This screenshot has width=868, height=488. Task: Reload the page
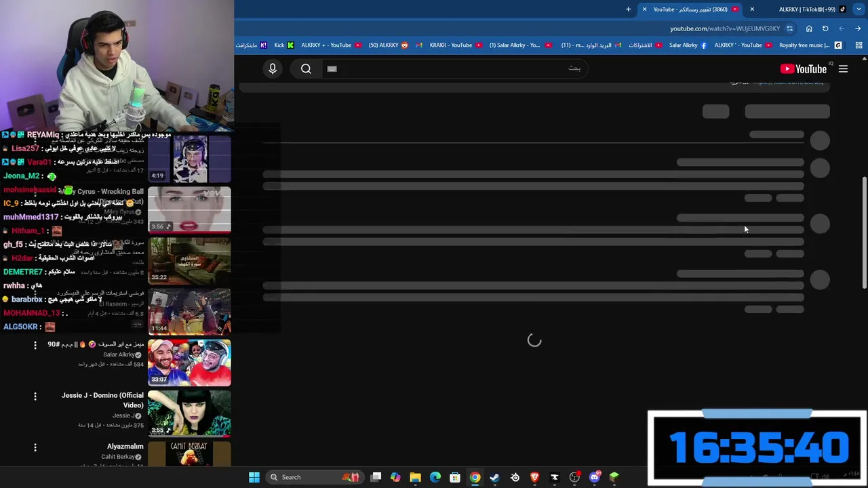(825, 28)
